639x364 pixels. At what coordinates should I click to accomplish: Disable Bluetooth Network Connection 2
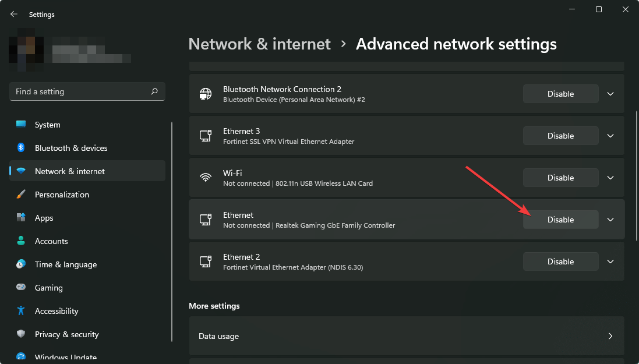tap(560, 94)
